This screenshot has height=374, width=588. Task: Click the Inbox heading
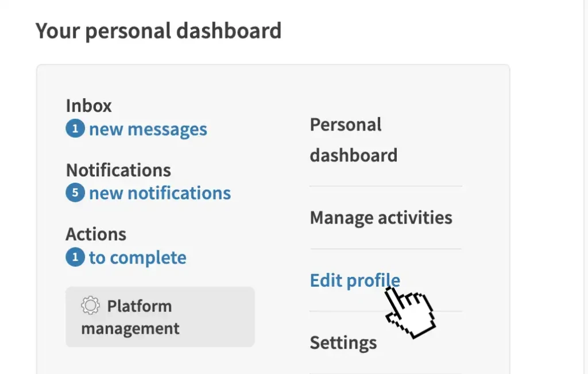pos(89,106)
